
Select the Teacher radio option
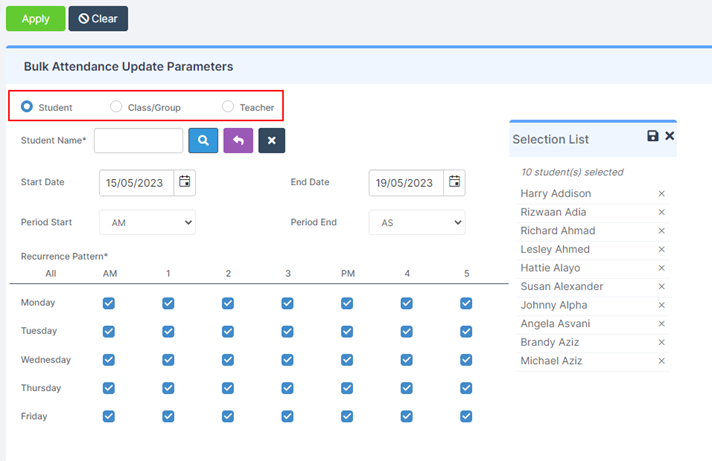point(228,106)
